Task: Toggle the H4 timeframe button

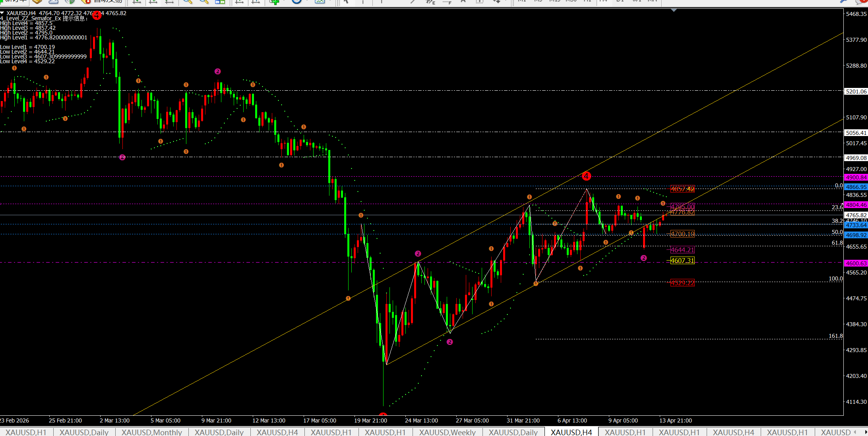Action: tap(603, 1)
